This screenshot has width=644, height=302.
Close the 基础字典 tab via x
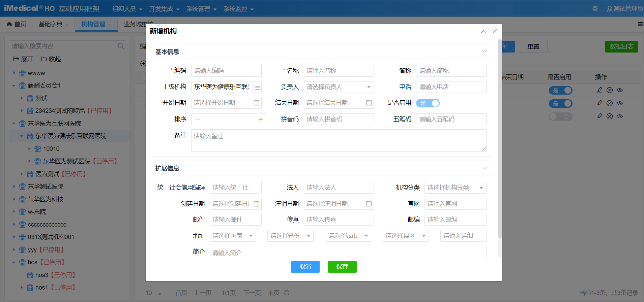point(66,25)
